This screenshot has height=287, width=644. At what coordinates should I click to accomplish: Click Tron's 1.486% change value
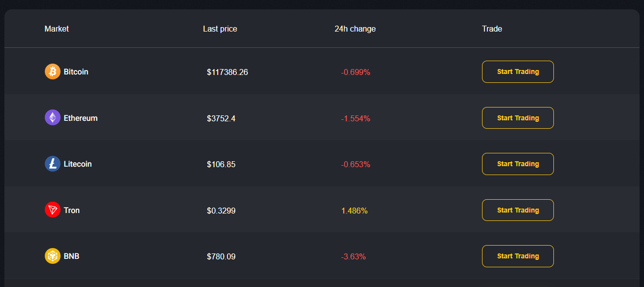click(354, 211)
